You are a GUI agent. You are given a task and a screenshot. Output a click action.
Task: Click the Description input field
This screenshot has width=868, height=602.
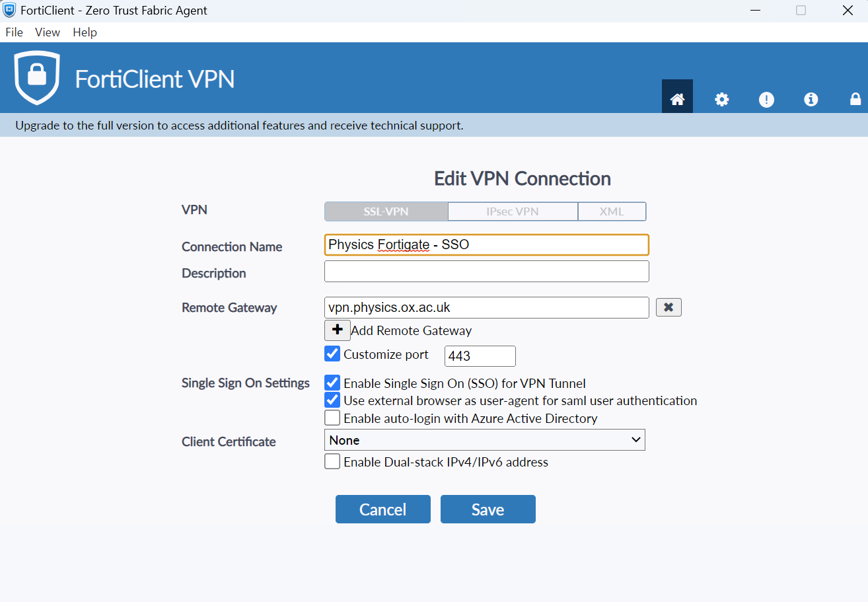486,272
